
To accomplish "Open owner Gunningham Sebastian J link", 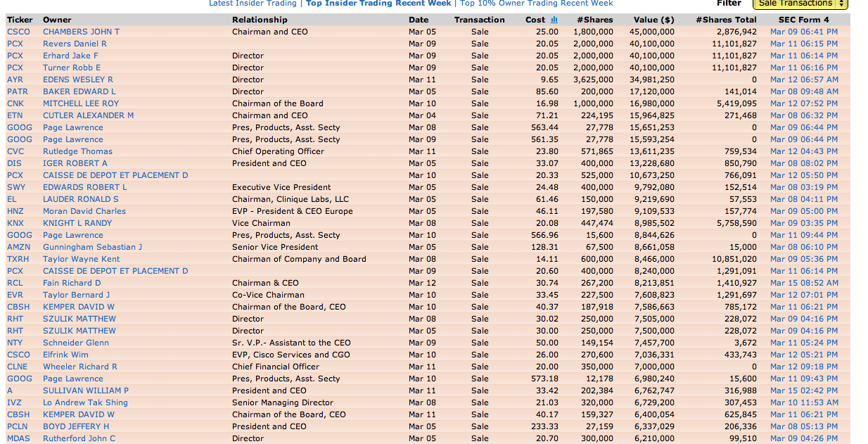I will coord(92,247).
